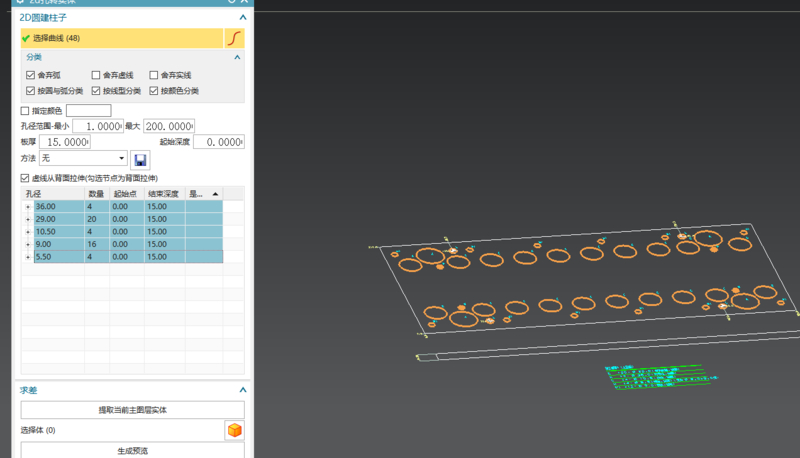Screen dimensions: 800x458
Task: Toggle the 按线型分类 checkbox
Action: pyautogui.click(x=95, y=91)
